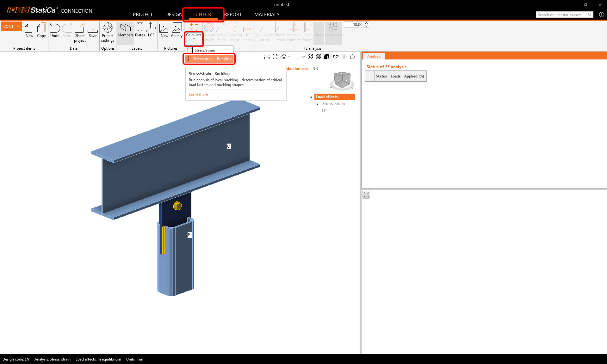Click the measure dimension ruler icon

267,57
